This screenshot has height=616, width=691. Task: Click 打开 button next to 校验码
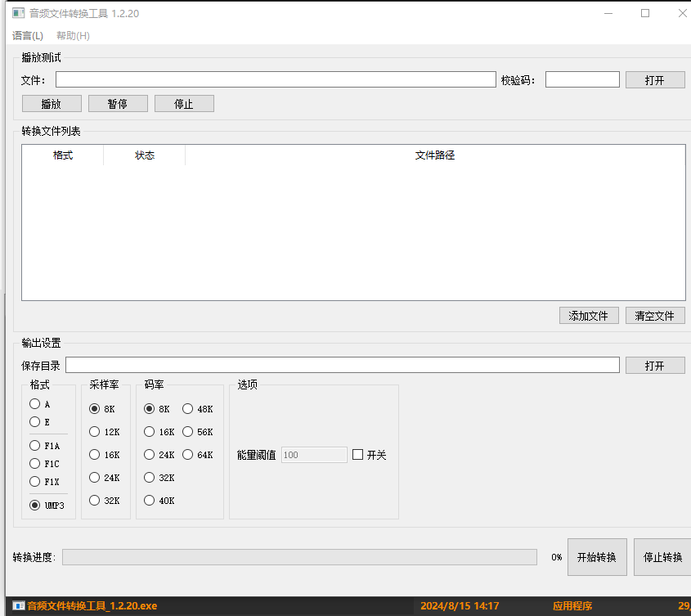point(655,80)
